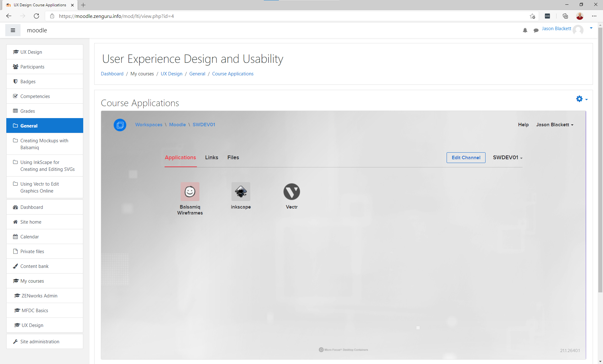
Task: Open the messaging speech bubble icon
Action: click(x=536, y=30)
